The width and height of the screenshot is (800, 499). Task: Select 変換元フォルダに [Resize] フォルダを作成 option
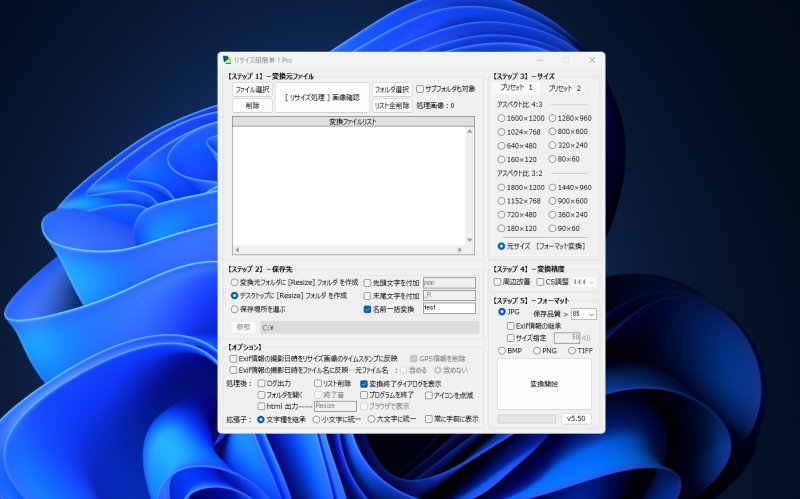pyautogui.click(x=294, y=282)
